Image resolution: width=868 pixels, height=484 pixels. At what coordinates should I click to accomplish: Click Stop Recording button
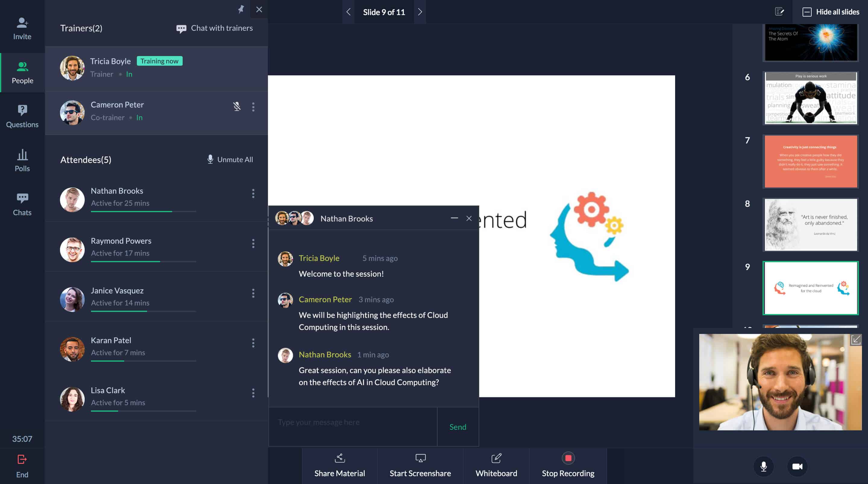568,464
